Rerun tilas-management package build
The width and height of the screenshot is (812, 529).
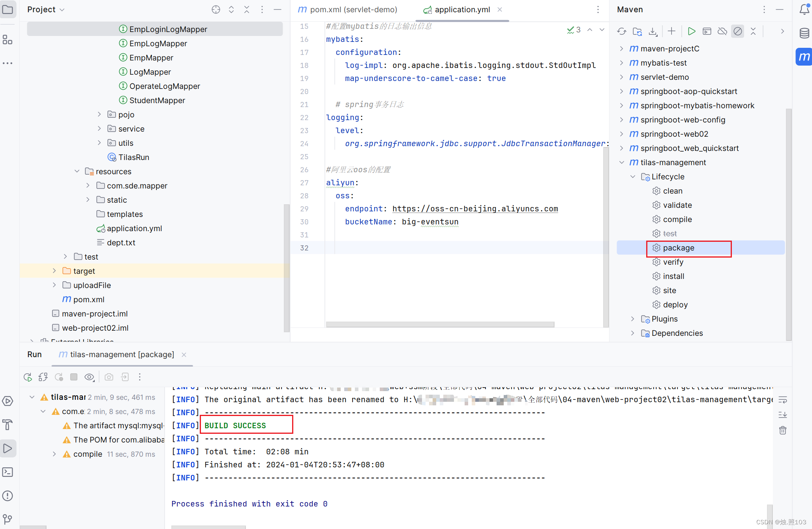28,377
